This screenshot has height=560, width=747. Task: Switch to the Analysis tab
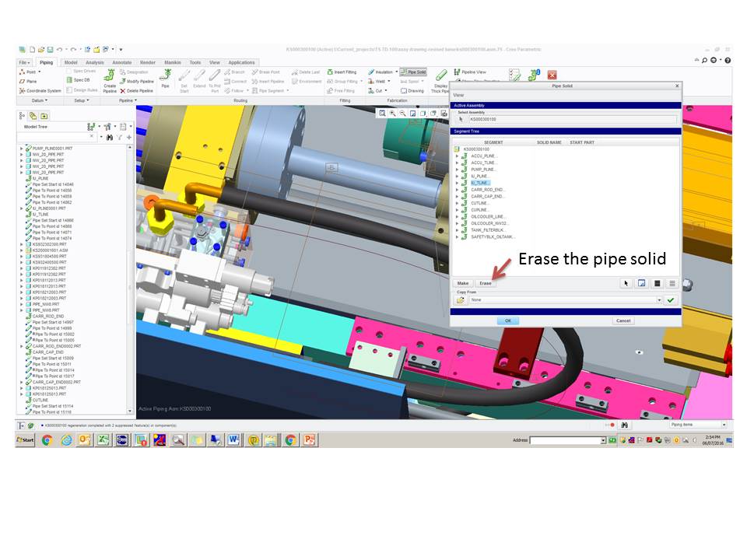point(94,62)
